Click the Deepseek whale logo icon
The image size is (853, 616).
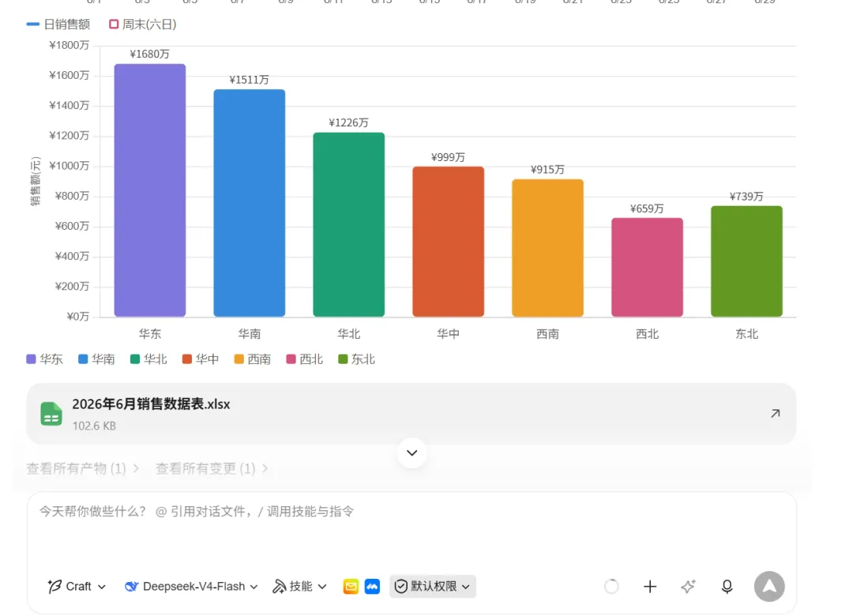(x=131, y=586)
